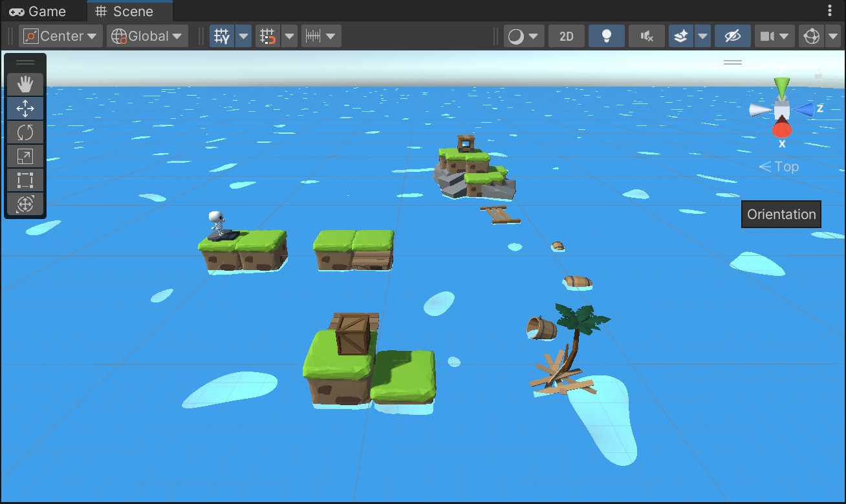Expand the grid snapping settings dropdown arrow
The image size is (846, 504).
click(x=289, y=36)
